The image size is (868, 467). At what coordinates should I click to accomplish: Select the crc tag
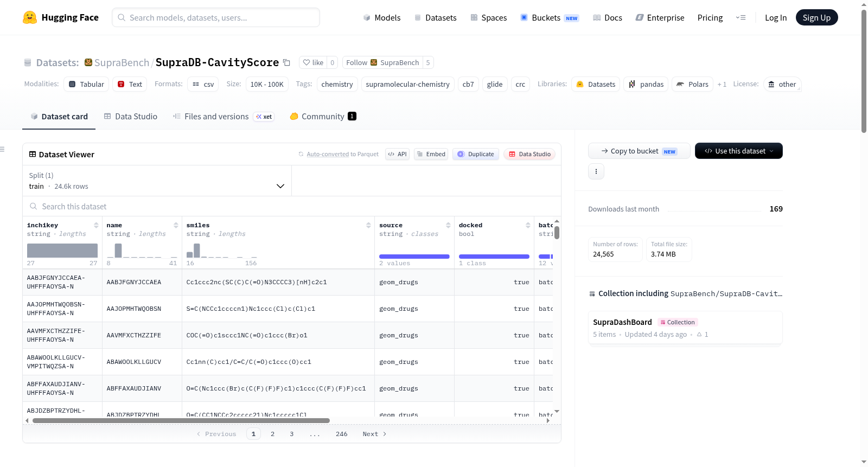click(x=520, y=84)
